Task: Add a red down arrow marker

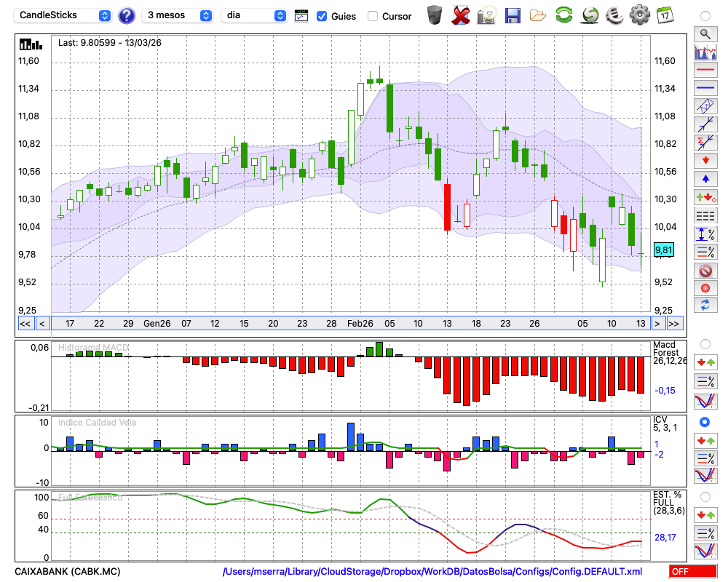Action: [x=705, y=161]
